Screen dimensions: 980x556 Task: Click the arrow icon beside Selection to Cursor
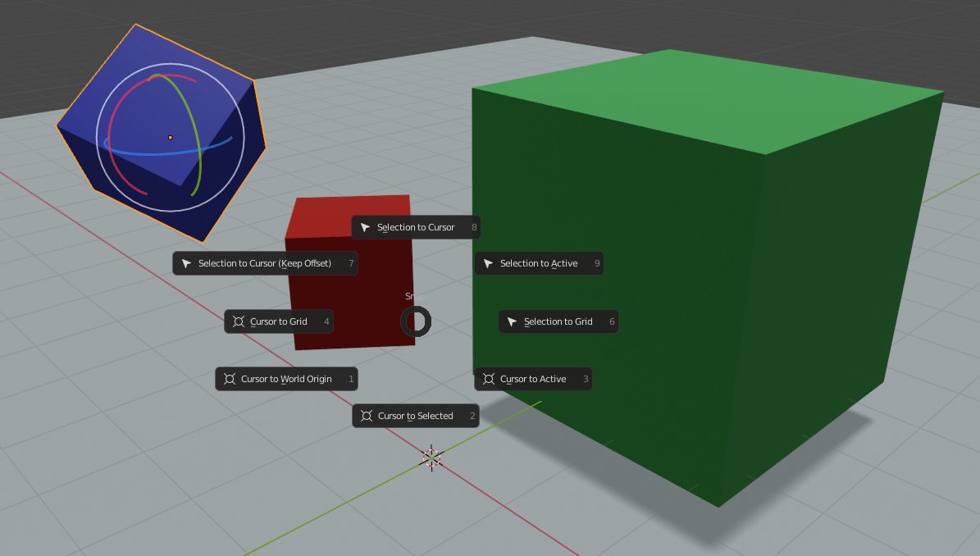(x=366, y=228)
